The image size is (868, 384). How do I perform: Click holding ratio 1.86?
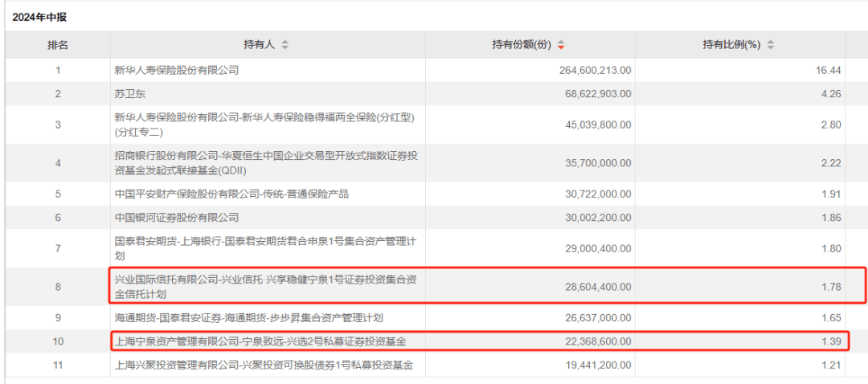pos(833,218)
